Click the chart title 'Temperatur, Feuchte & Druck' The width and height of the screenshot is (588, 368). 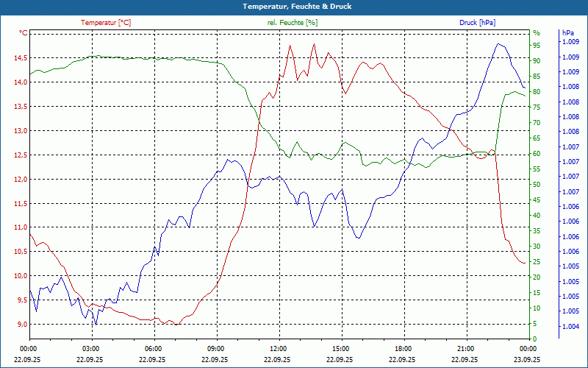click(297, 7)
